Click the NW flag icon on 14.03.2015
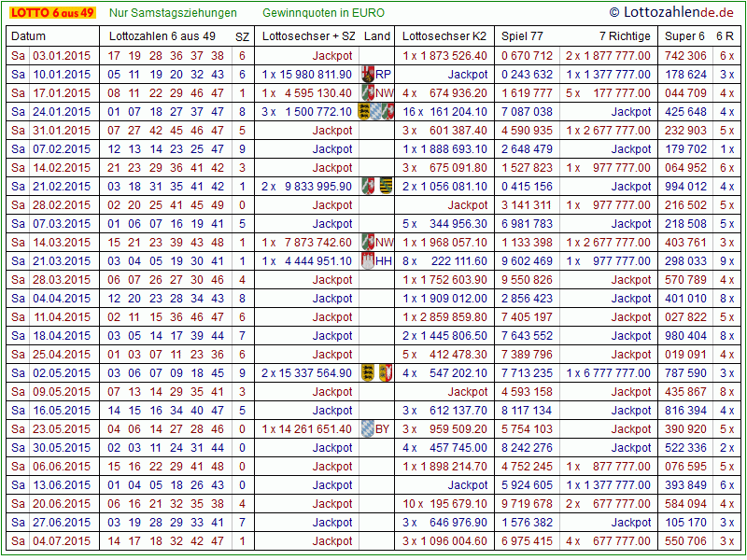Image resolution: width=747 pixels, height=560 pixels. click(368, 242)
